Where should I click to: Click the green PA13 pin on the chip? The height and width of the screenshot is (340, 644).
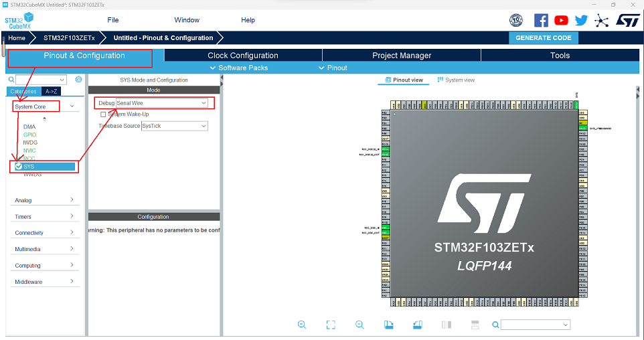click(x=582, y=129)
